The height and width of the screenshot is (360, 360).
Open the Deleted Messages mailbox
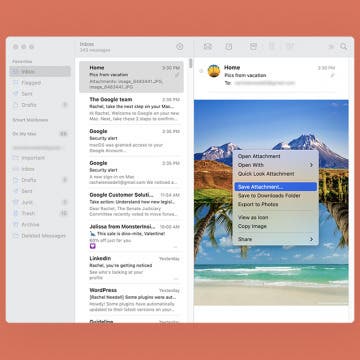pyautogui.click(x=40, y=236)
